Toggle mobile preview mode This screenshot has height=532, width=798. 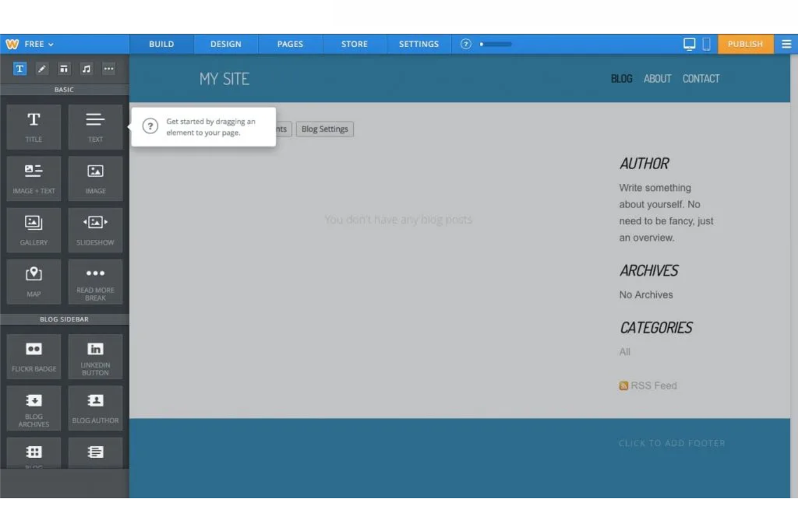pyautogui.click(x=707, y=44)
